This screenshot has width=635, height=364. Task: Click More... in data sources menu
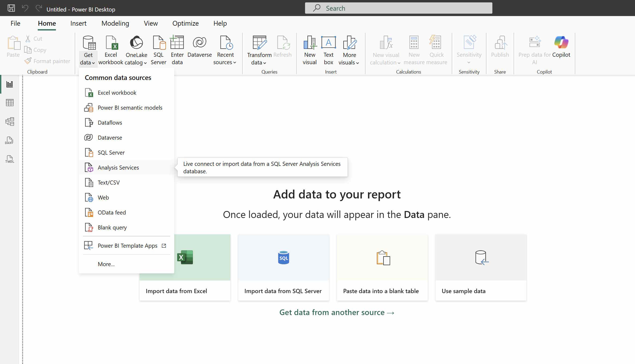click(x=126, y=264)
